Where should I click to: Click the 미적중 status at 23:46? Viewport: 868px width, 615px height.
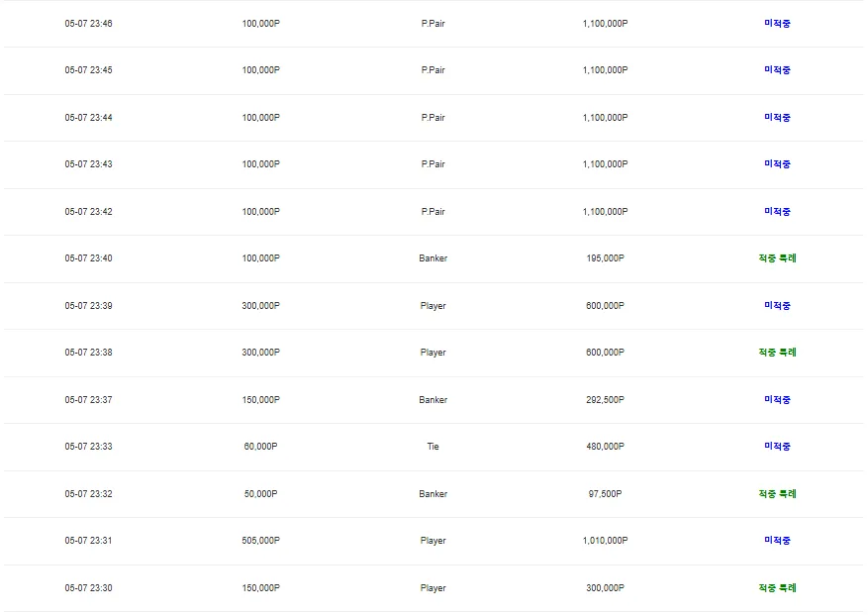coord(777,23)
